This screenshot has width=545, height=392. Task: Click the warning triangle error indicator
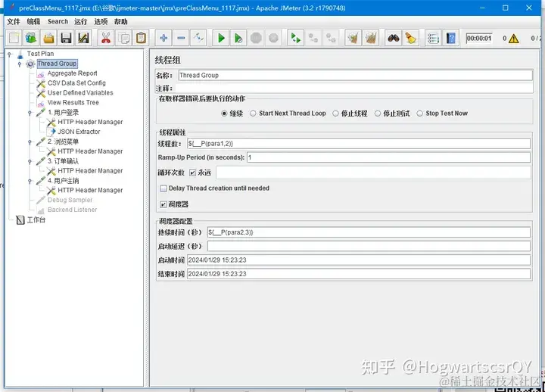(x=513, y=39)
